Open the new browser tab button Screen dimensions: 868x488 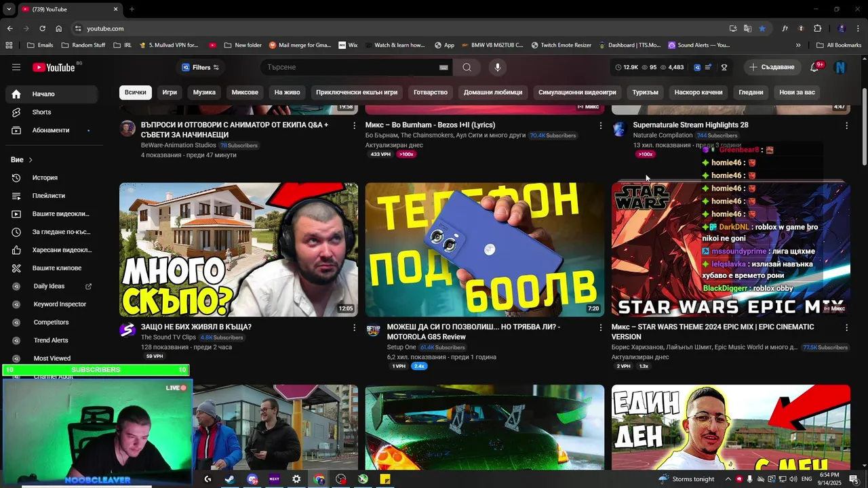pos(132,9)
